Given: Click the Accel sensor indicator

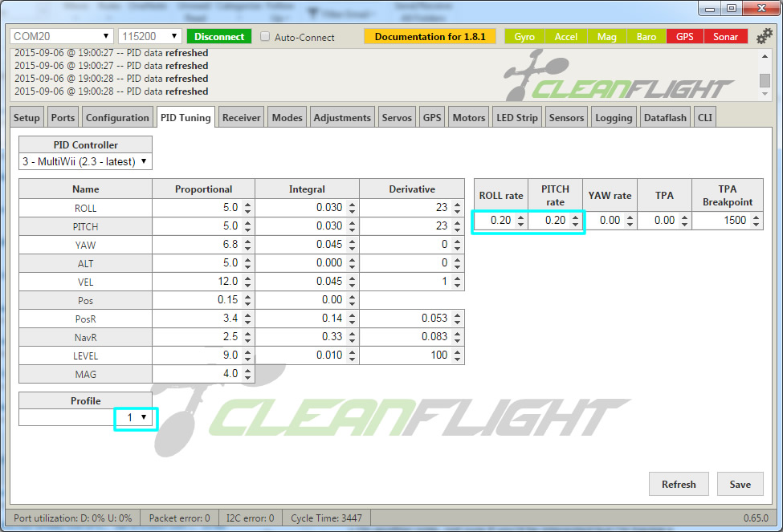Looking at the screenshot, I should click(566, 36).
